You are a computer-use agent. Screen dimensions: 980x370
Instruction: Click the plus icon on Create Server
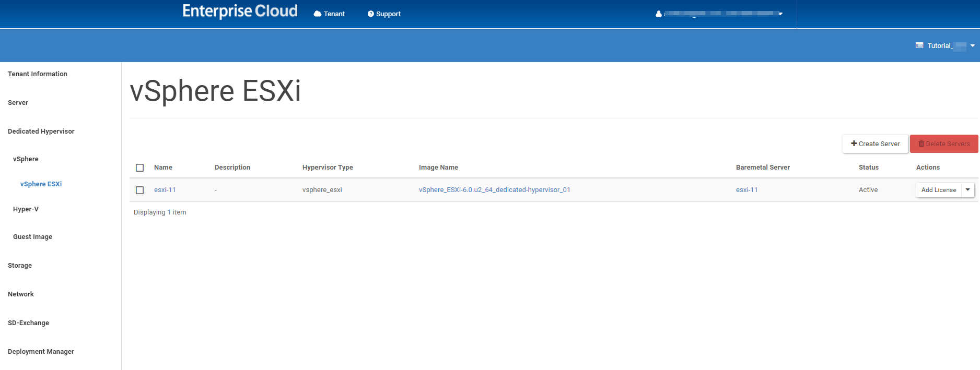(x=854, y=144)
